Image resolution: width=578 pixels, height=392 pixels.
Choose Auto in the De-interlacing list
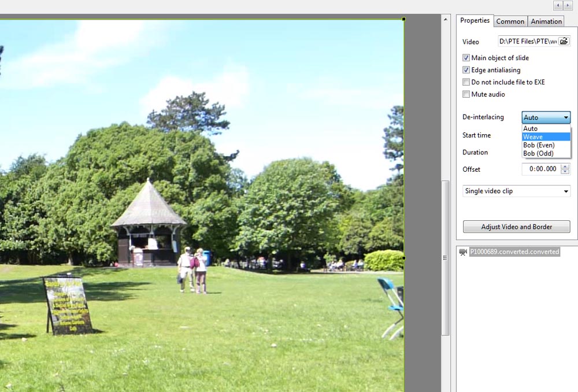click(x=546, y=128)
